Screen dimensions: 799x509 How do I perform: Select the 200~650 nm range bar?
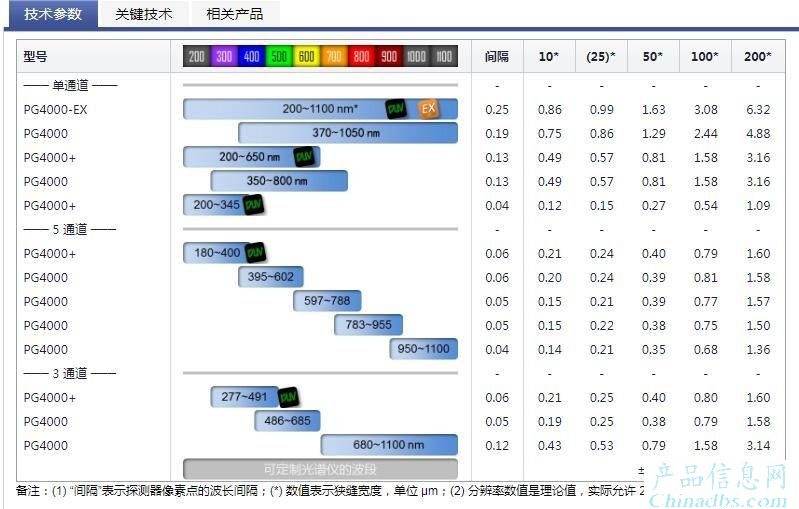coord(252,156)
